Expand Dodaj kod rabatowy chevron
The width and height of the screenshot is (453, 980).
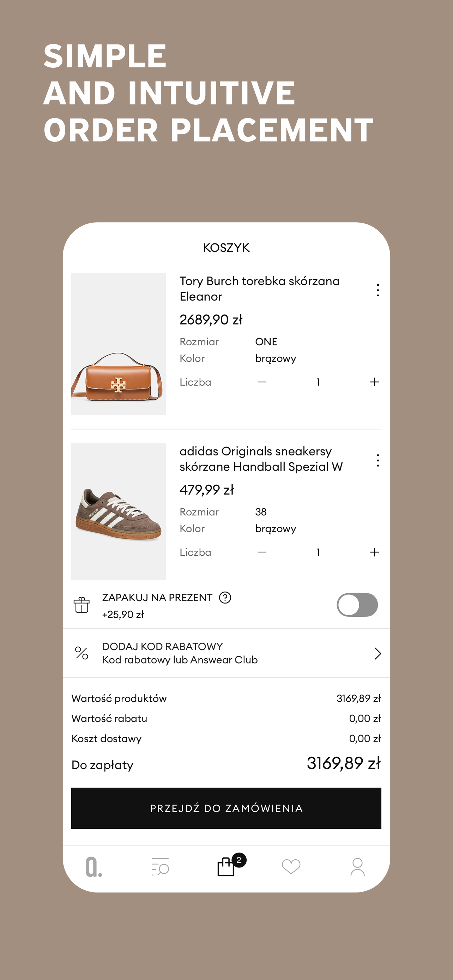pos(377,653)
